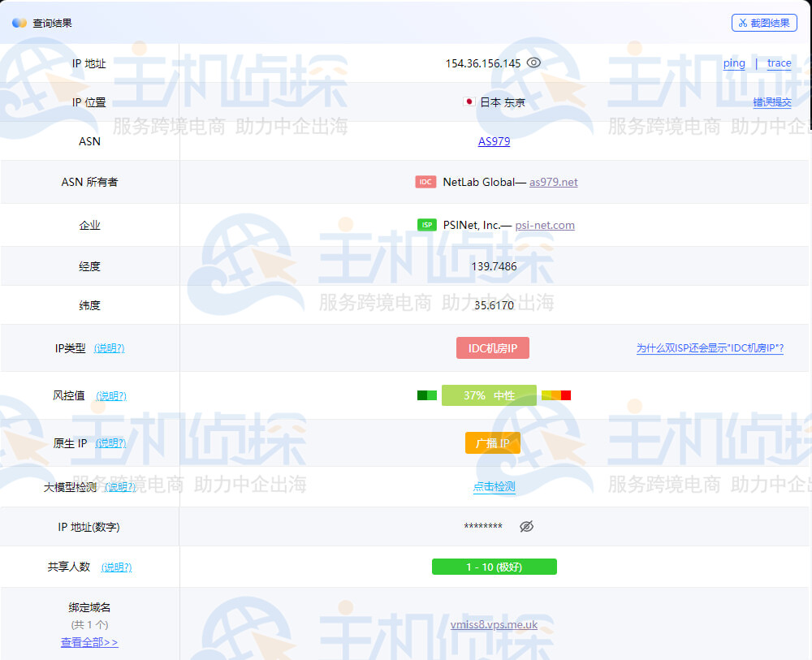Screen dimensions: 812x660
Task: Visit the as979.net owner link
Action: [x=553, y=182]
